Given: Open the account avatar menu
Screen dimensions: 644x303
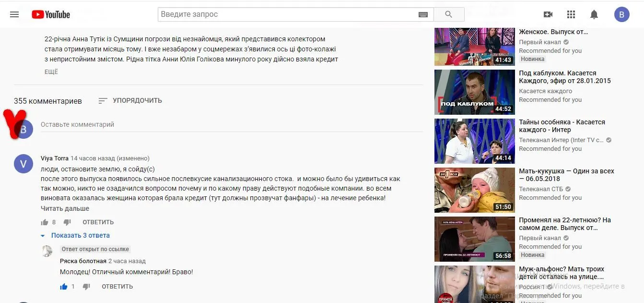Looking at the screenshot, I should coord(621,14).
